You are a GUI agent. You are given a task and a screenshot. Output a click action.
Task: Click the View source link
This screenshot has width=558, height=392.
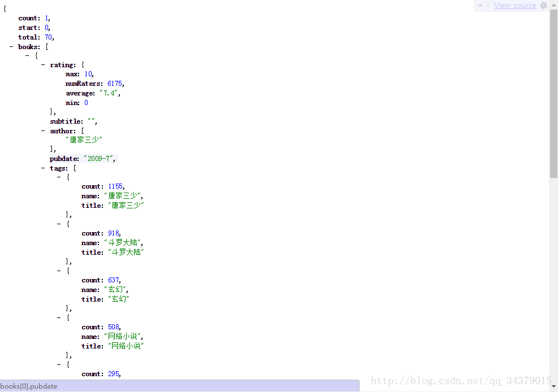click(x=515, y=5)
